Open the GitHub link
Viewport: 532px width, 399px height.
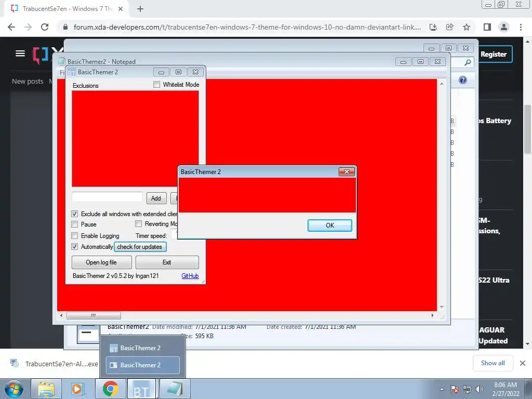point(190,276)
